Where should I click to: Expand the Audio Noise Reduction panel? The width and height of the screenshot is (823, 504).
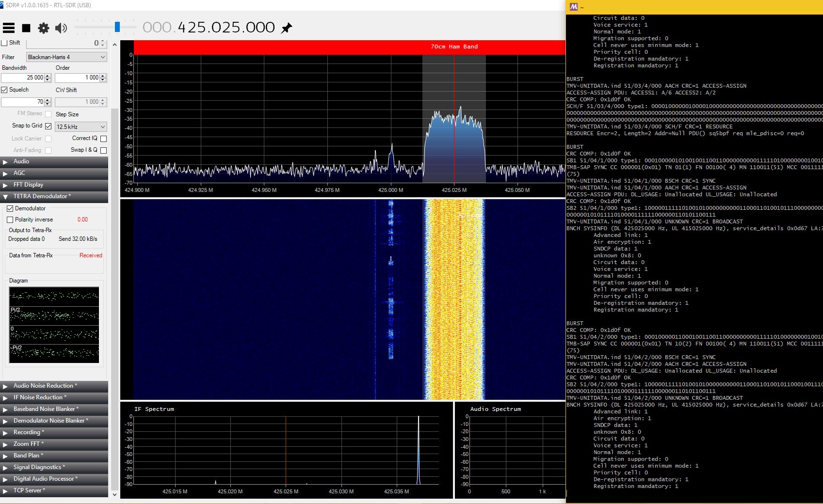54,386
